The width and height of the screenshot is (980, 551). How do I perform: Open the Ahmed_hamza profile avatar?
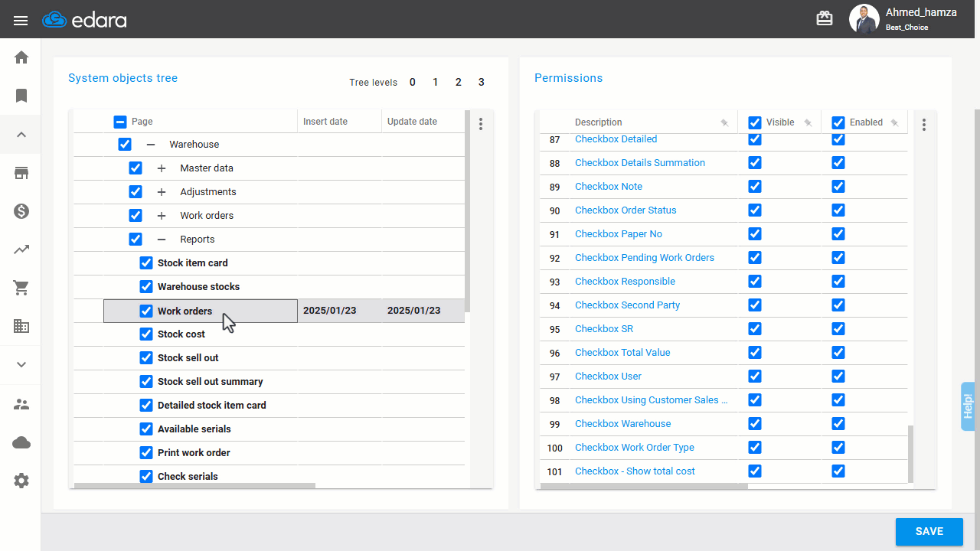point(864,19)
